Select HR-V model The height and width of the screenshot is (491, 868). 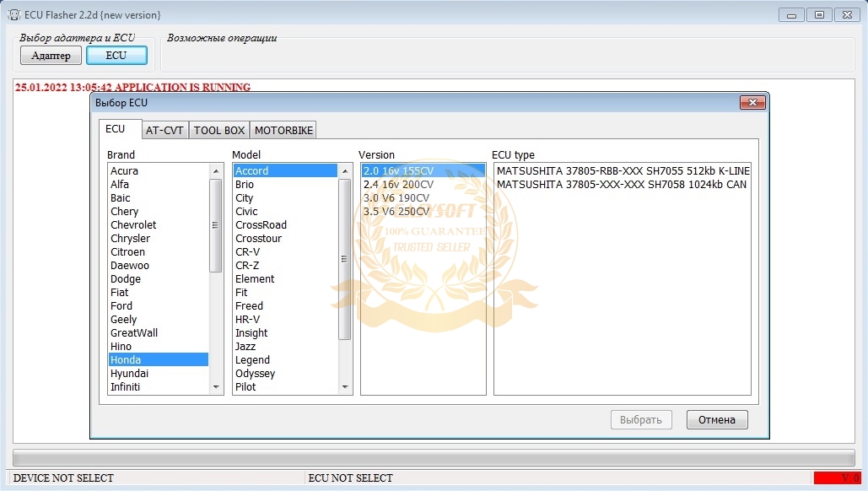[285, 320]
